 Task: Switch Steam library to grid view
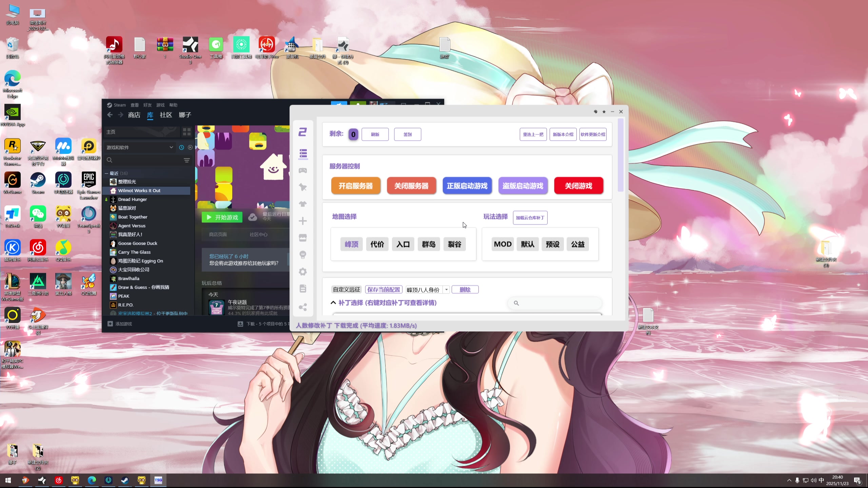(186, 132)
